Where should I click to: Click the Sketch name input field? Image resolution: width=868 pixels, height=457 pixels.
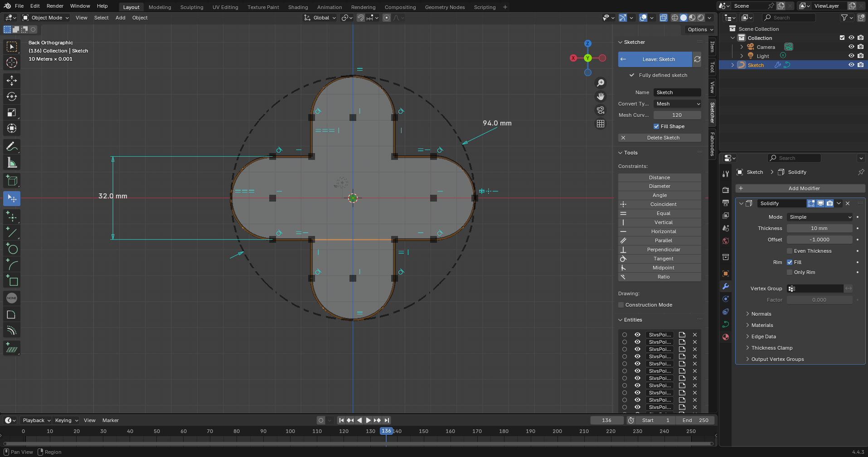(677, 92)
